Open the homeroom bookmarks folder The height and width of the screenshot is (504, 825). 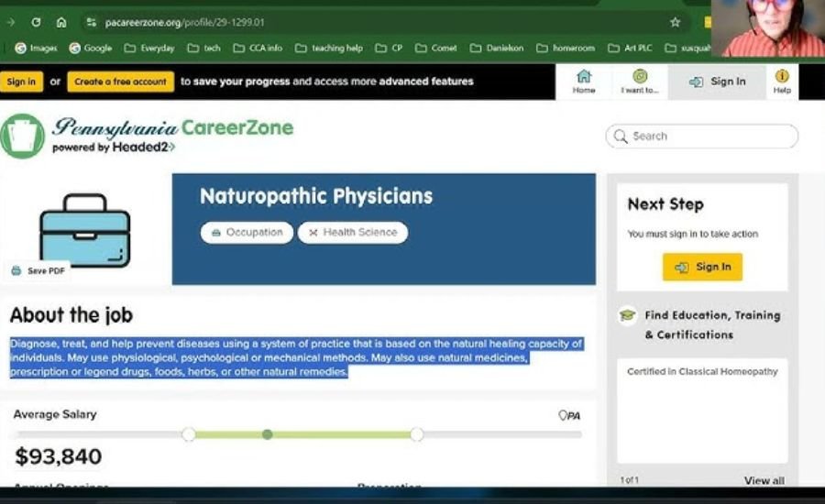point(566,48)
